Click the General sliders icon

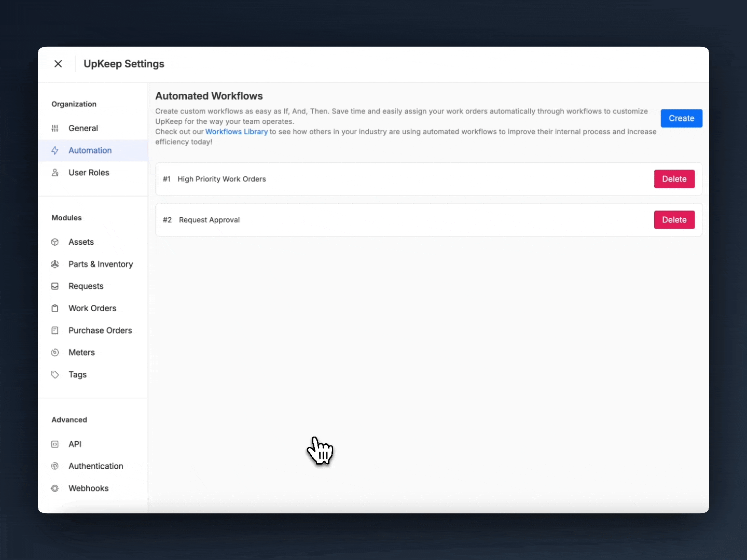click(55, 128)
